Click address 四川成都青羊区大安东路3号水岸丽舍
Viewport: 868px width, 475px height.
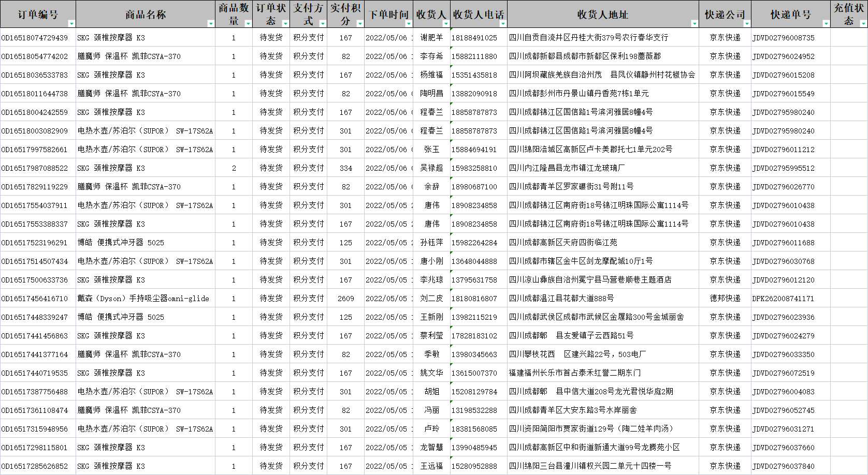pos(603,410)
